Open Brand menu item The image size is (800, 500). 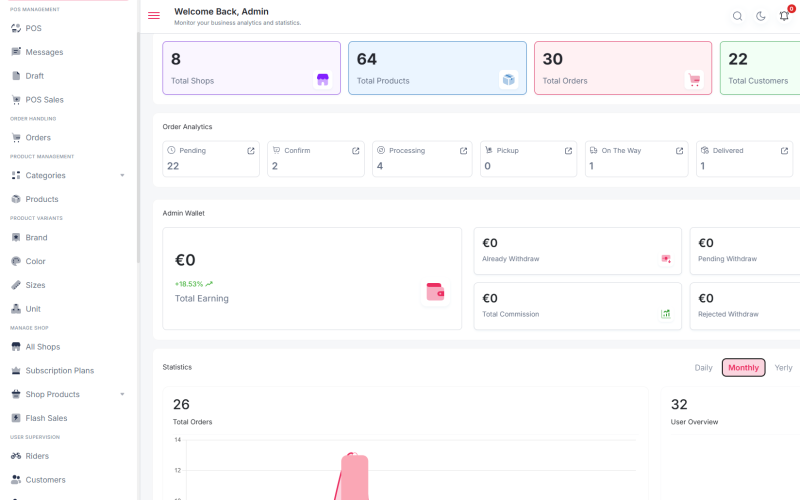pos(36,237)
